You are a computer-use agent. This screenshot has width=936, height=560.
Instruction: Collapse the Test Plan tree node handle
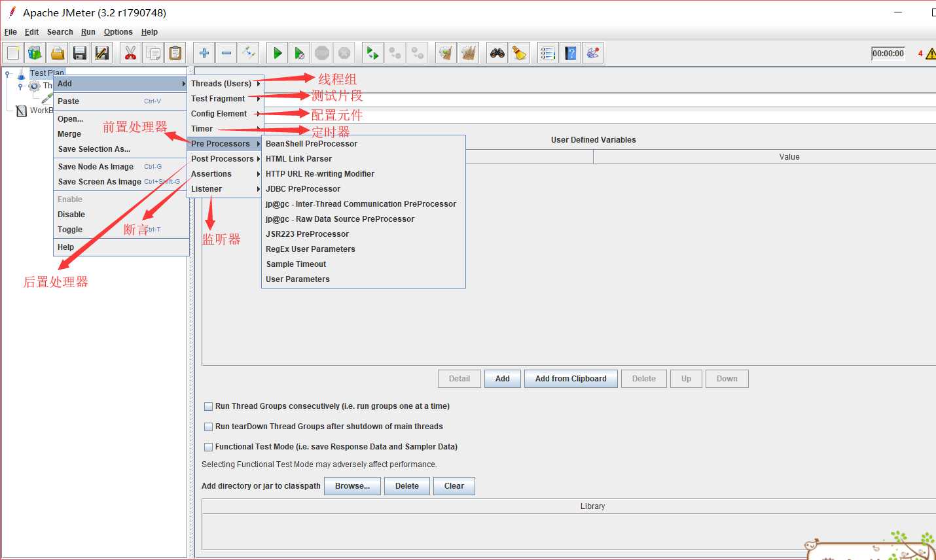(7, 74)
